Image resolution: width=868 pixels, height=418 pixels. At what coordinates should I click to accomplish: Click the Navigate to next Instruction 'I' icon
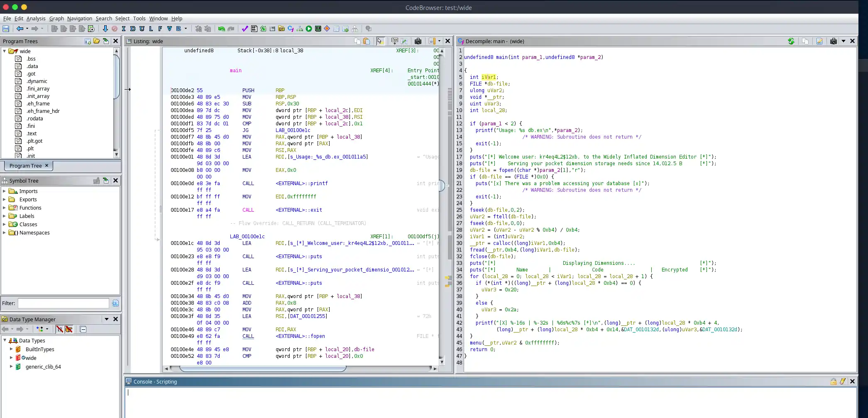[x=123, y=29]
